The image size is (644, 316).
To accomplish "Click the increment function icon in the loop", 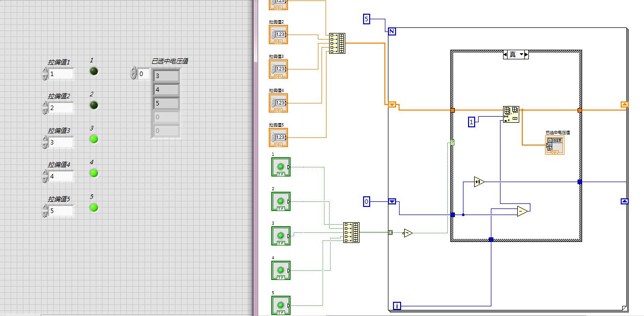I will [x=480, y=182].
